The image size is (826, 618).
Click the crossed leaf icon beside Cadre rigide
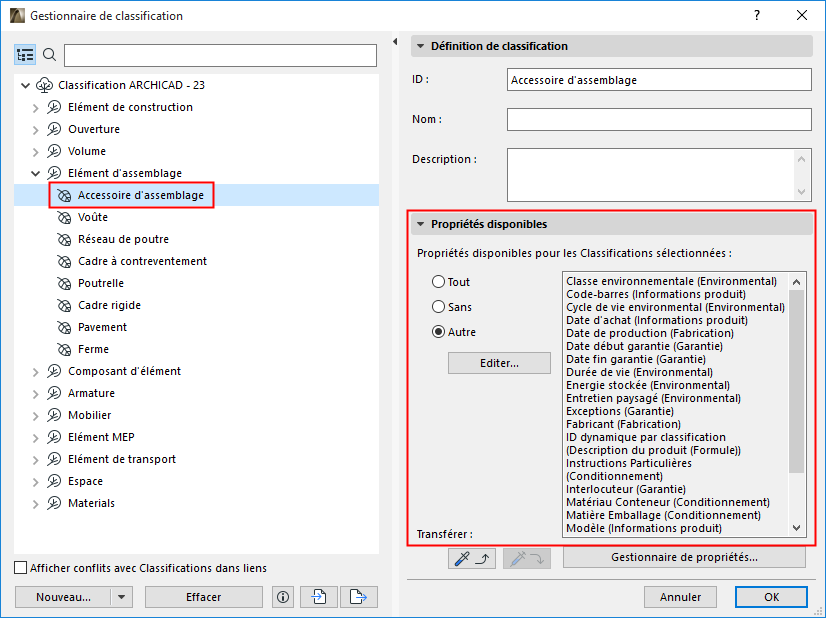coord(64,306)
